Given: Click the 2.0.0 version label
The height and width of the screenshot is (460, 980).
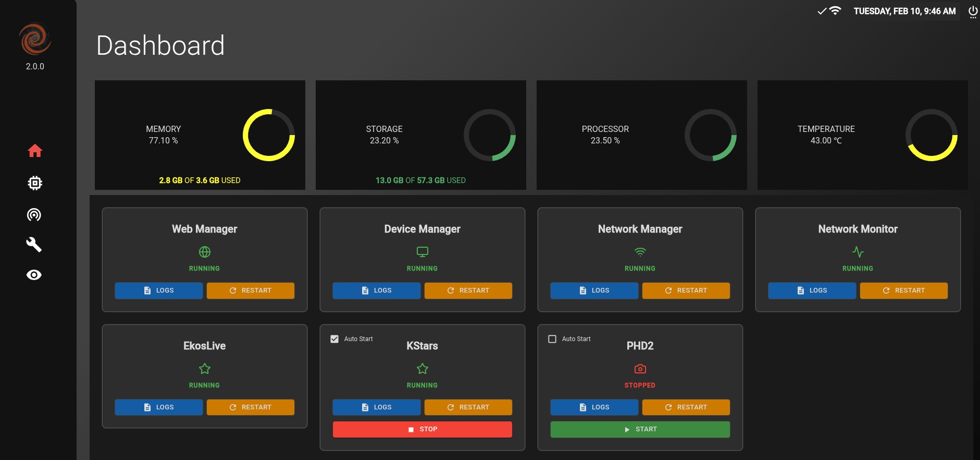Looking at the screenshot, I should click(35, 66).
